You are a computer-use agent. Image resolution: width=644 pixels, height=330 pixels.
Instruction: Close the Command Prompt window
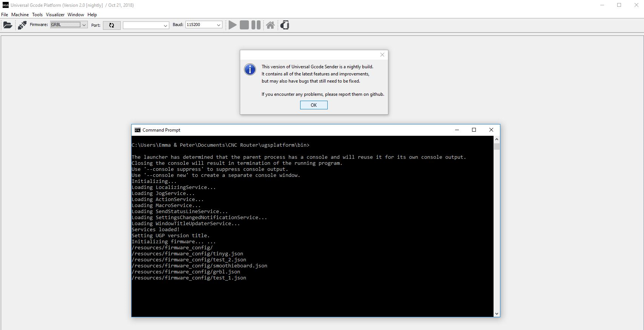(x=491, y=130)
